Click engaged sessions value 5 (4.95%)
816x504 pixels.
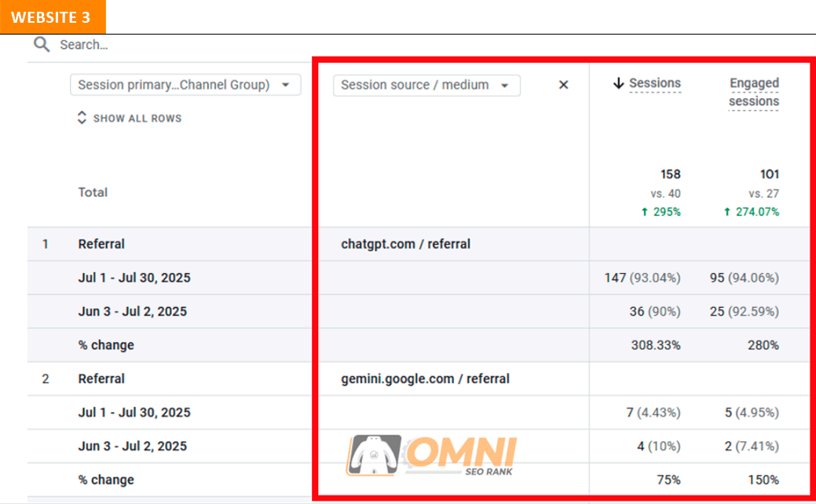pyautogui.click(x=752, y=412)
